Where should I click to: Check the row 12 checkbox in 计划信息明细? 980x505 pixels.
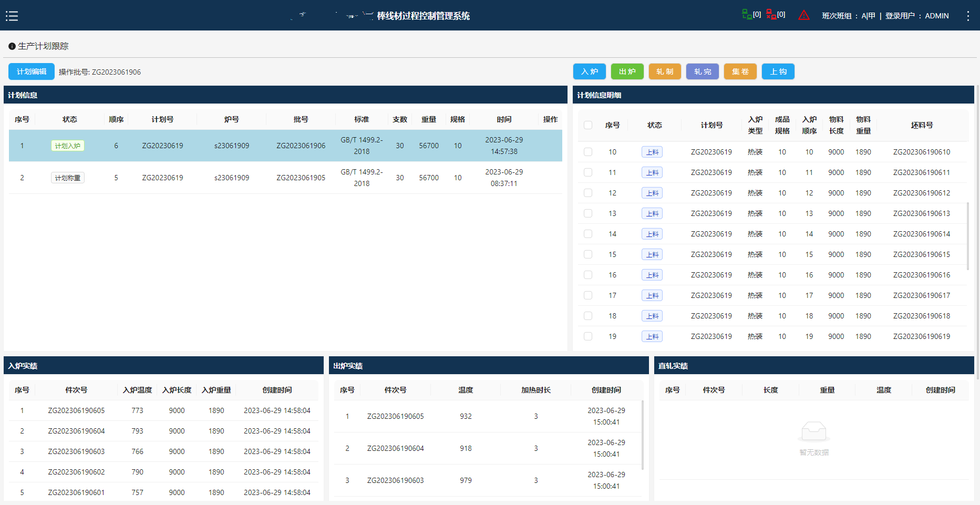pos(588,193)
